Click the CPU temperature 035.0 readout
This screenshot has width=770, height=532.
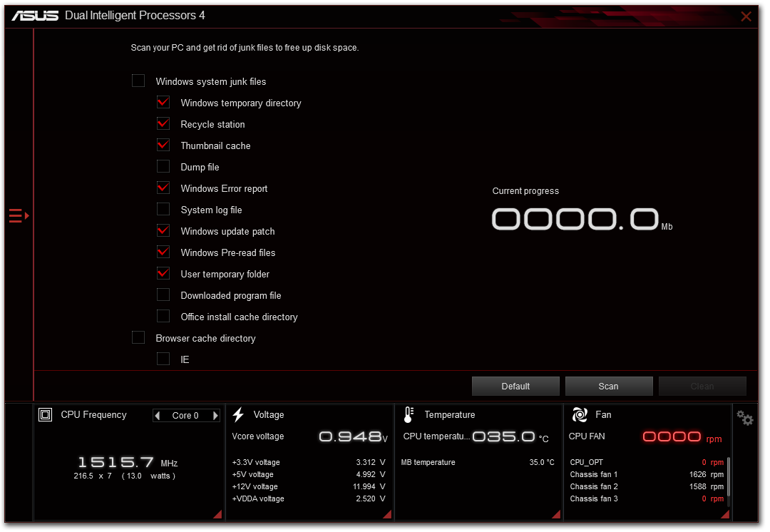tap(510, 436)
